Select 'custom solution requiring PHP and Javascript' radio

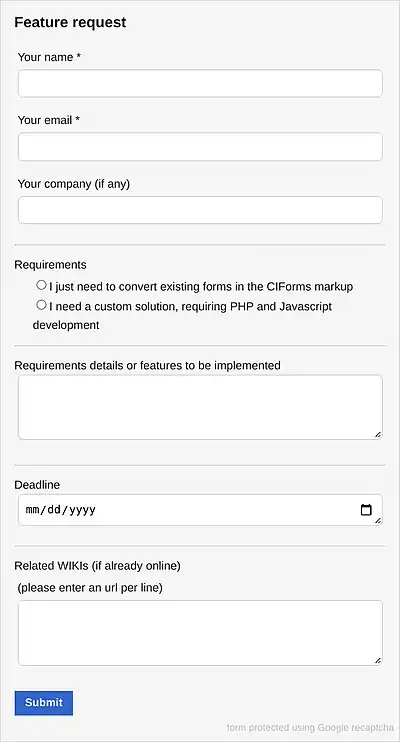[x=42, y=305]
